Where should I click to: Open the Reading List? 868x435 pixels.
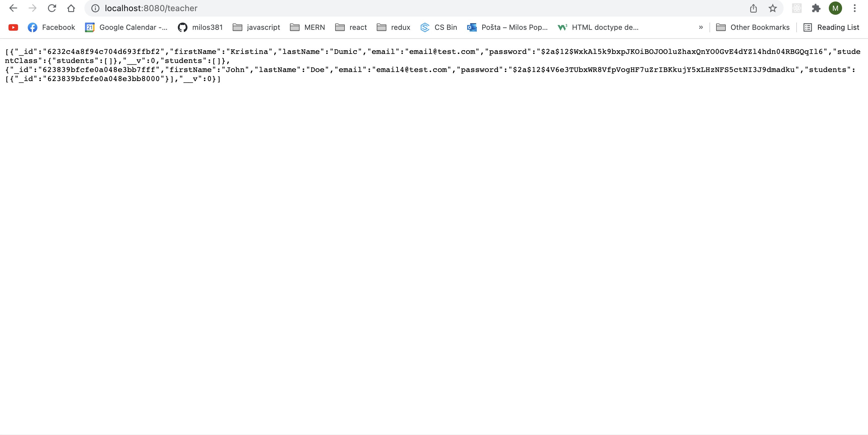(831, 27)
